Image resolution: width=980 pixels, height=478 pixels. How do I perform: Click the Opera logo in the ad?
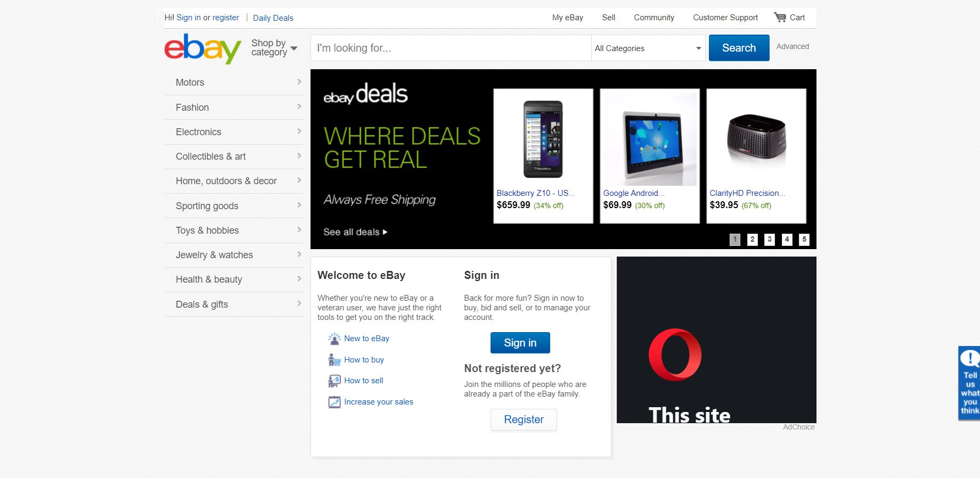point(675,355)
